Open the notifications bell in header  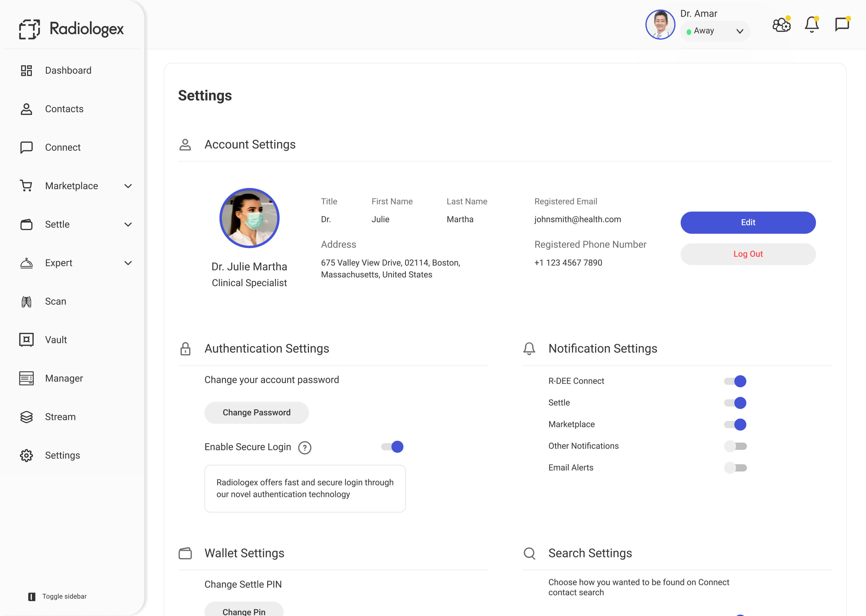click(811, 25)
